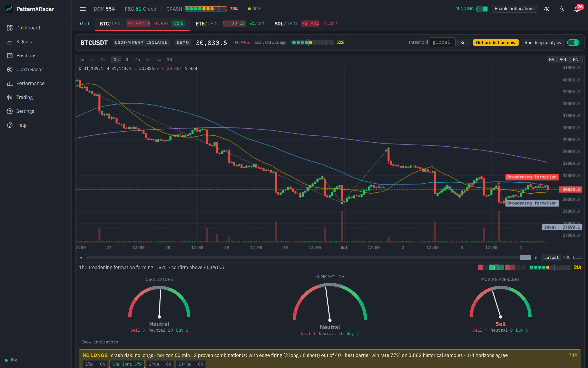The height and width of the screenshot is (368, 588).
Task: Click chart scroll right arrow
Action: tap(537, 258)
